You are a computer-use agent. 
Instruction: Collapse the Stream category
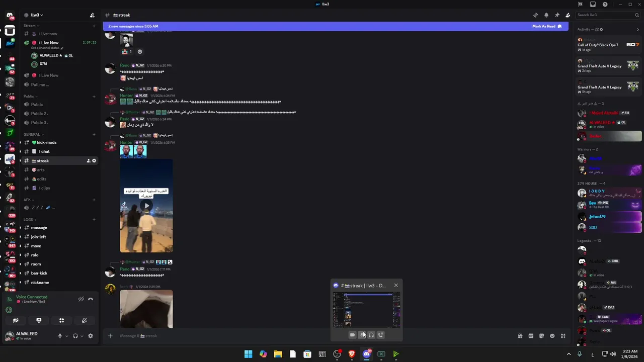click(x=31, y=26)
